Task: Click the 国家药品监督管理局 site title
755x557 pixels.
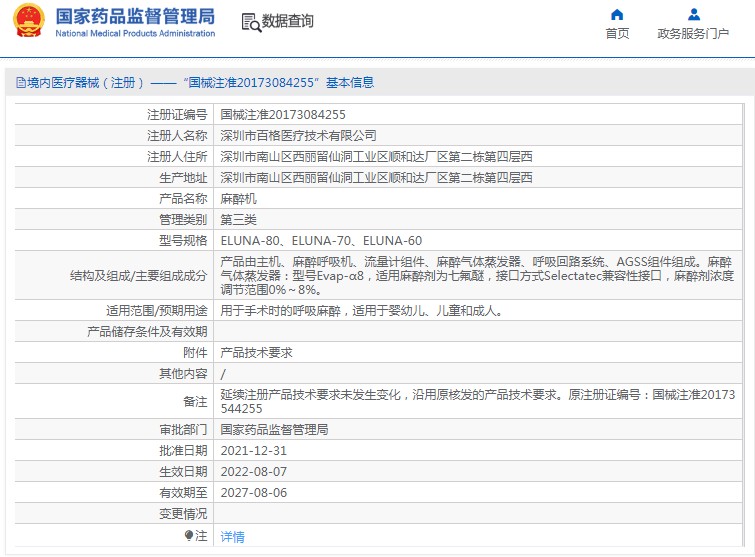Action: pyautogui.click(x=135, y=16)
